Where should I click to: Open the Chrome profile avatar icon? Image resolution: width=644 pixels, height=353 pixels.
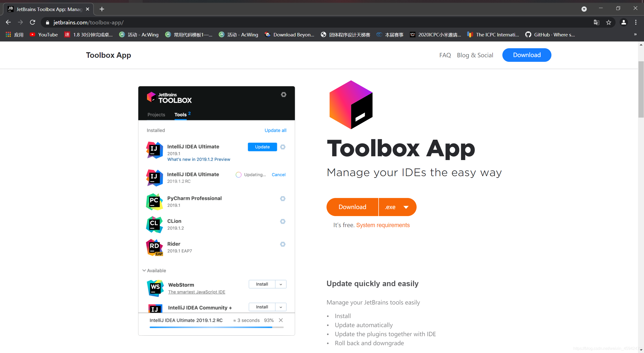coord(623,22)
